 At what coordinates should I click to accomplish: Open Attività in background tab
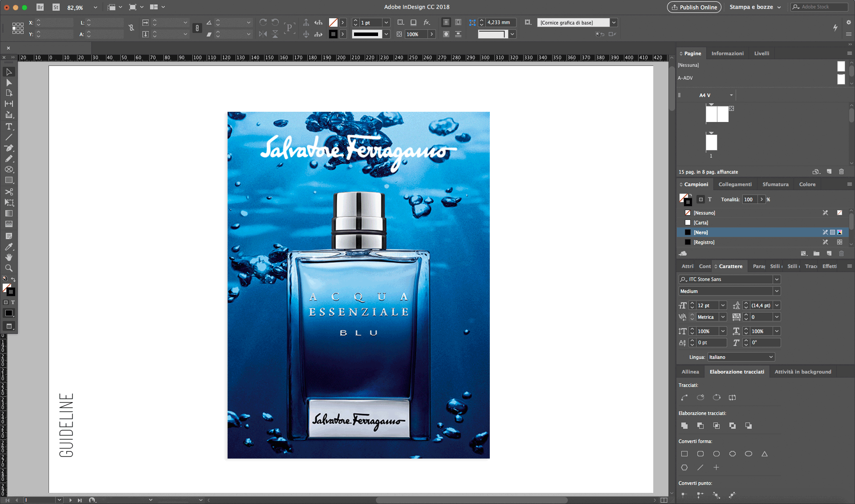tap(802, 372)
